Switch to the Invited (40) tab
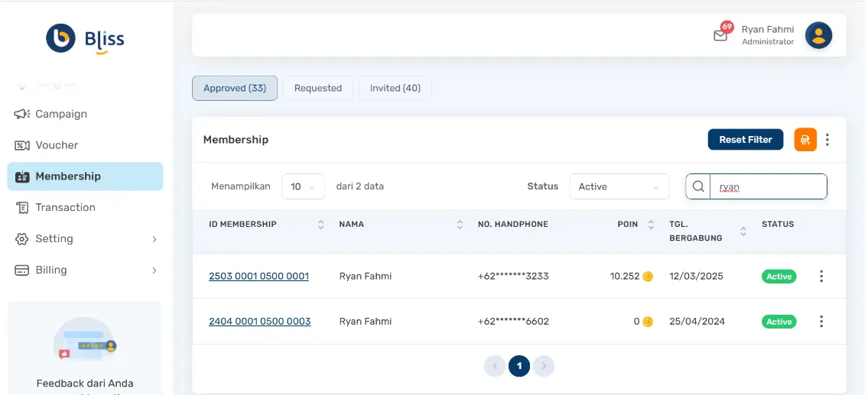 (x=395, y=88)
